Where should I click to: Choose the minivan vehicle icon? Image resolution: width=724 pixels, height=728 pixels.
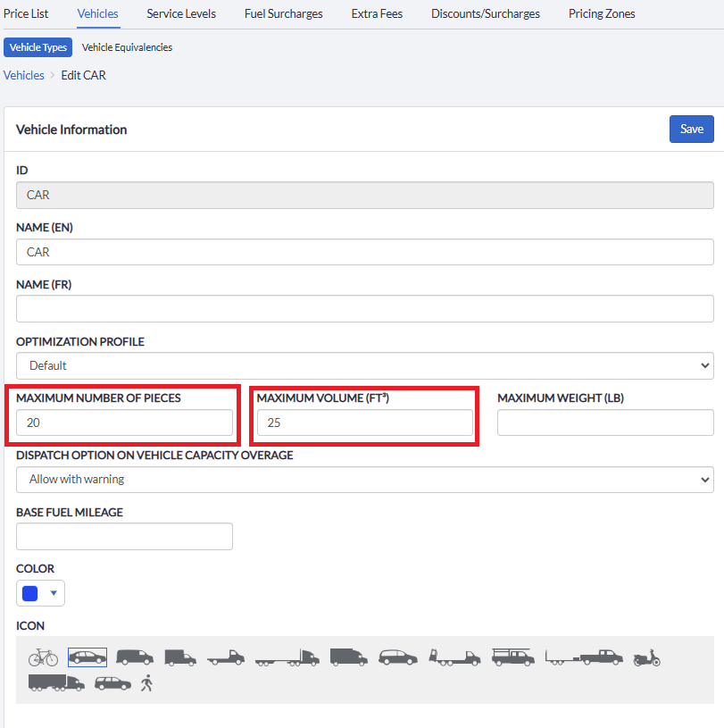click(398, 657)
